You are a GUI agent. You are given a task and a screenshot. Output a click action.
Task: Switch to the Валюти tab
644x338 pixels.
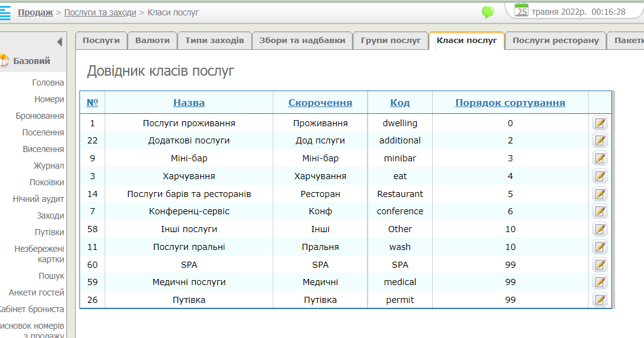click(152, 41)
